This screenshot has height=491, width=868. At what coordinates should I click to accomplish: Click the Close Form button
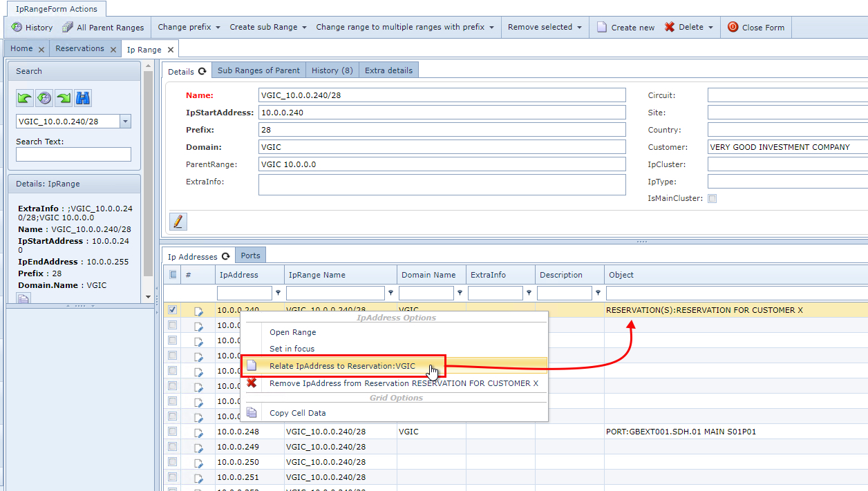(756, 28)
